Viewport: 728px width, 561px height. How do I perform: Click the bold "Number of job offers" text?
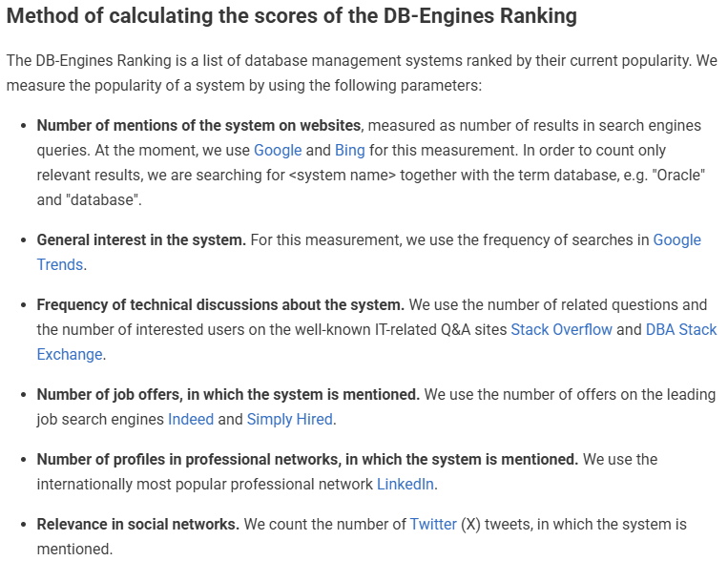(228, 395)
